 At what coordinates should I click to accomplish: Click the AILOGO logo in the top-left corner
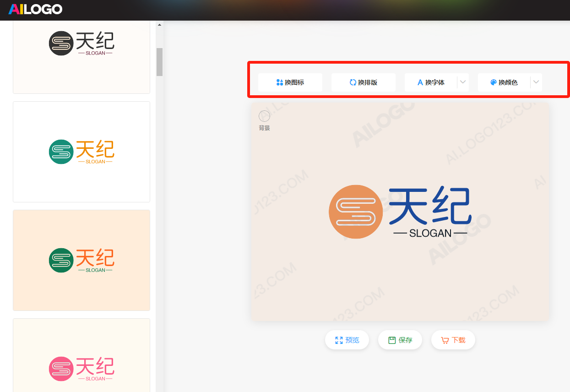pyautogui.click(x=35, y=9)
